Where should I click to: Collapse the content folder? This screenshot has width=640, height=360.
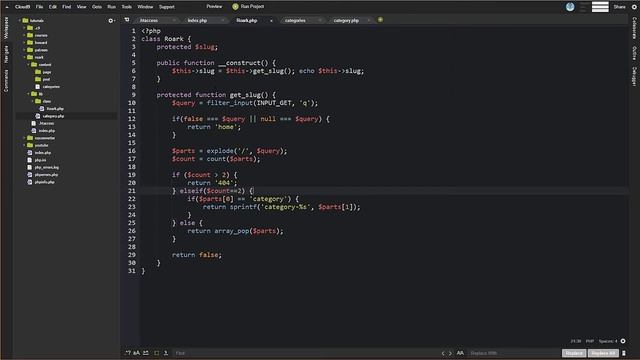pos(28,64)
